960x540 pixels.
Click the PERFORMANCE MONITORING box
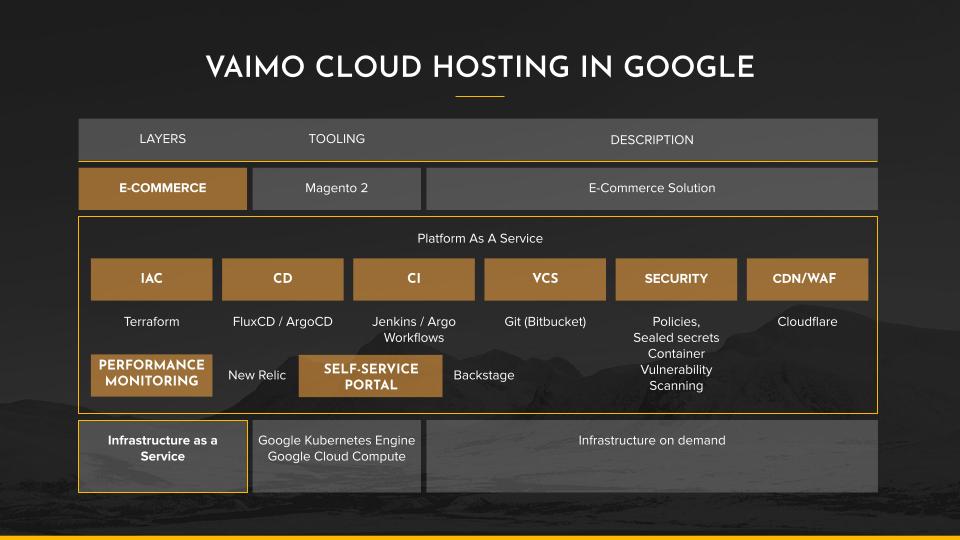point(152,375)
